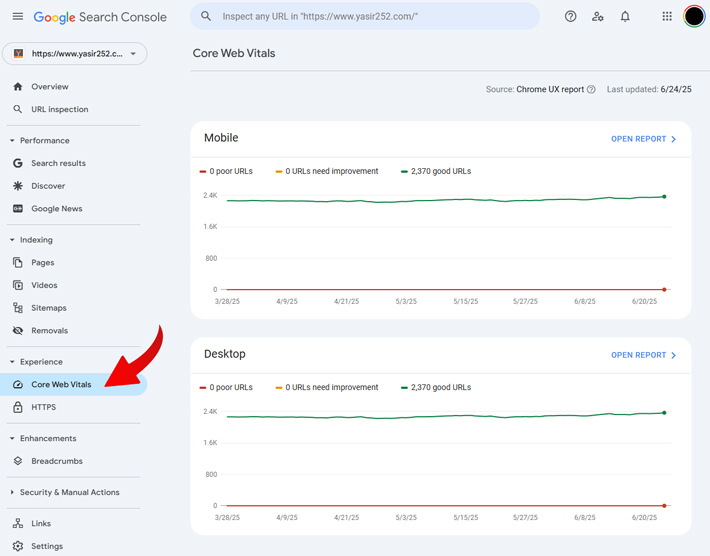The image size is (710, 556).
Task: Open the account profile avatar
Action: [x=694, y=17]
